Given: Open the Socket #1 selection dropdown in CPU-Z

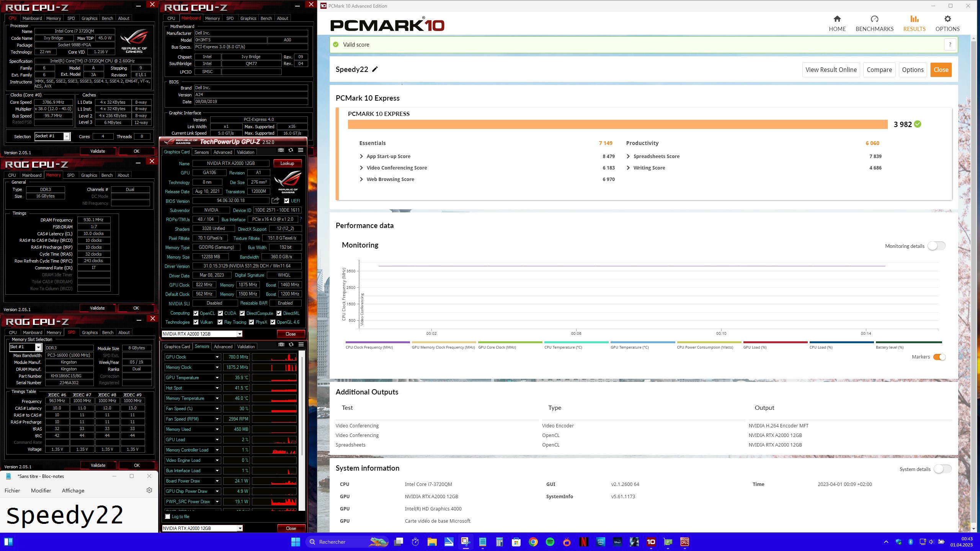Looking at the screenshot, I should coord(67,136).
